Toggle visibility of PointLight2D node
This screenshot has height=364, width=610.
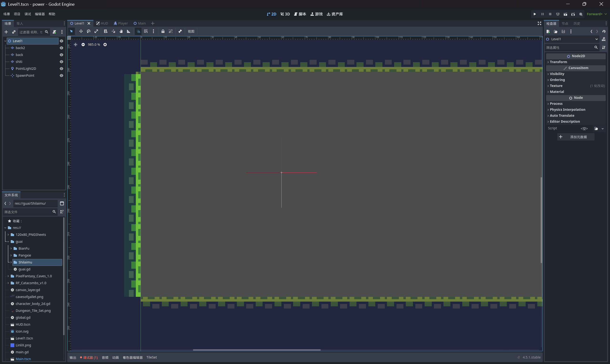click(x=61, y=69)
